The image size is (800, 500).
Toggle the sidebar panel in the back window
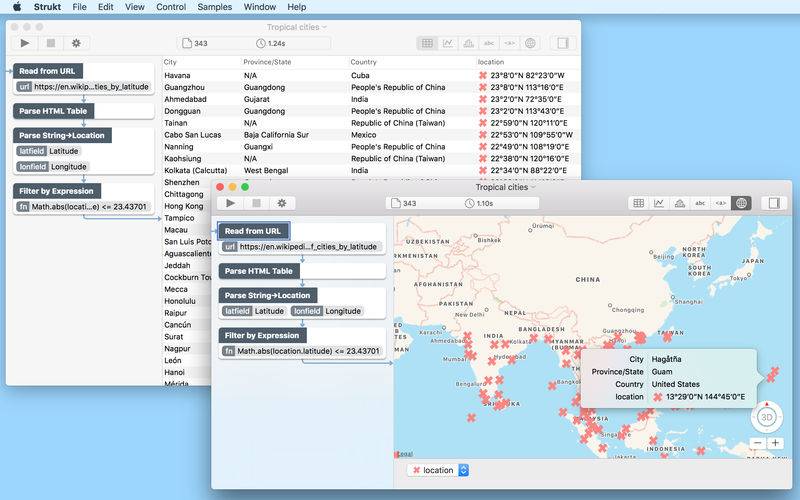[x=562, y=43]
